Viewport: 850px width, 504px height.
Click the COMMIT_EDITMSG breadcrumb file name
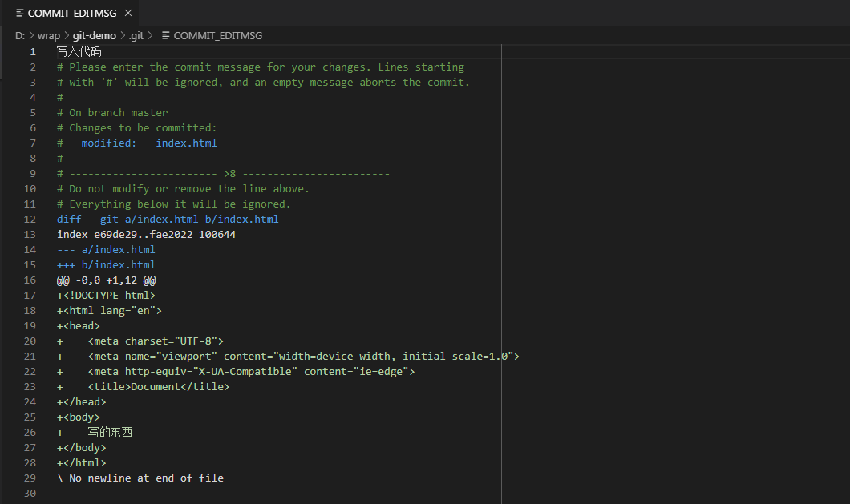point(217,35)
